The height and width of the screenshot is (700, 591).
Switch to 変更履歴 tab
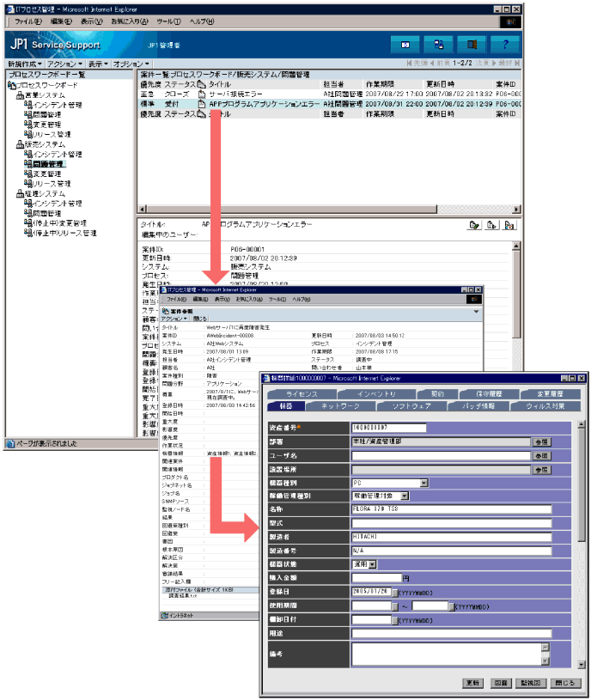(551, 393)
